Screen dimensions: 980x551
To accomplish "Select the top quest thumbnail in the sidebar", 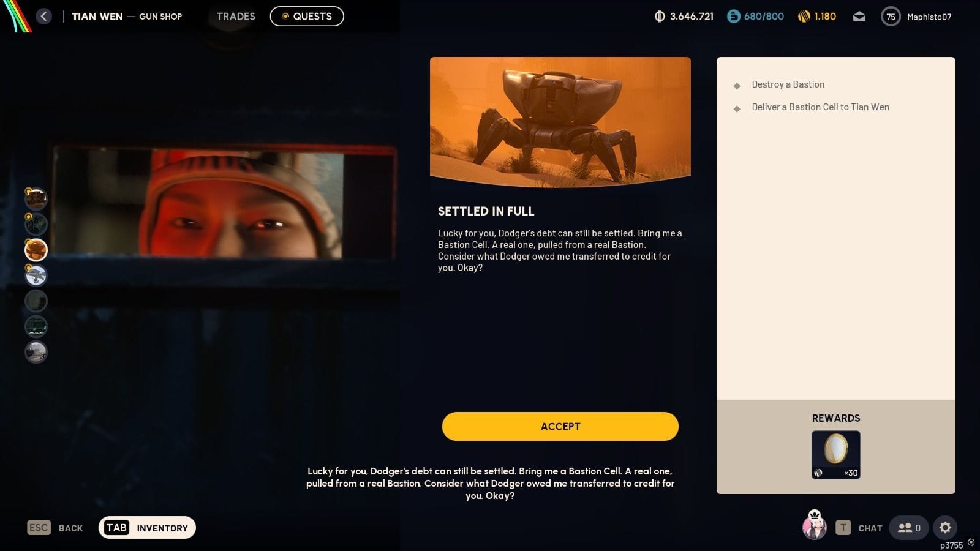I will point(36,198).
